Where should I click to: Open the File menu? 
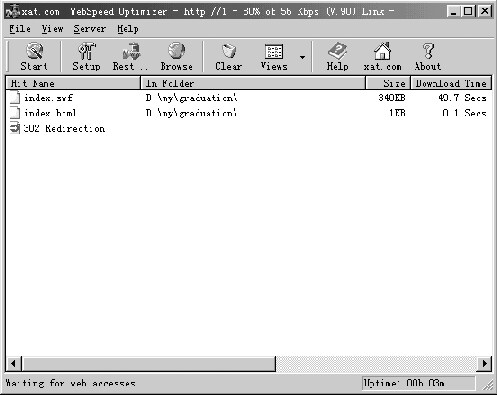point(20,29)
